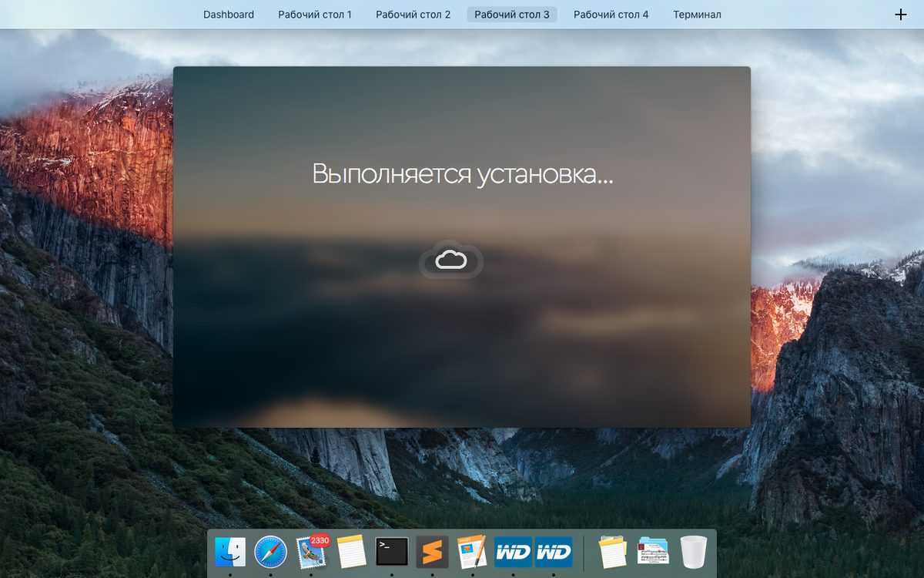Click the left WD icon in dock
The height and width of the screenshot is (578, 924).
tap(513, 552)
